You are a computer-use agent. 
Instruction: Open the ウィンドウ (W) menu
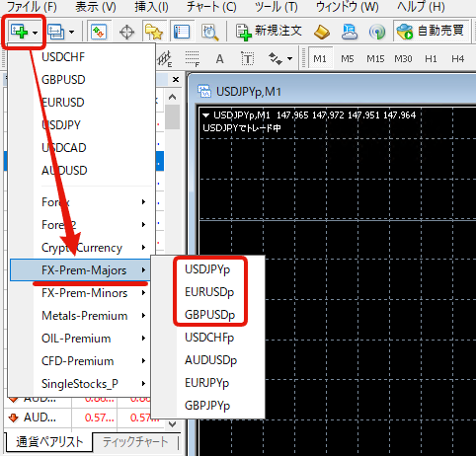point(348,7)
